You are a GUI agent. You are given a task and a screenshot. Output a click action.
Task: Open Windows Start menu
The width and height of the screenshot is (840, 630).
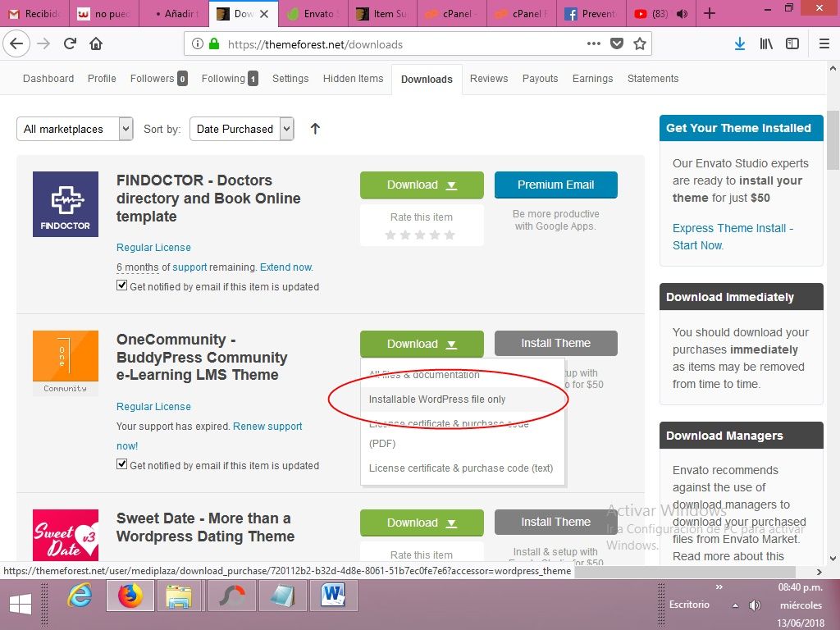click(21, 605)
